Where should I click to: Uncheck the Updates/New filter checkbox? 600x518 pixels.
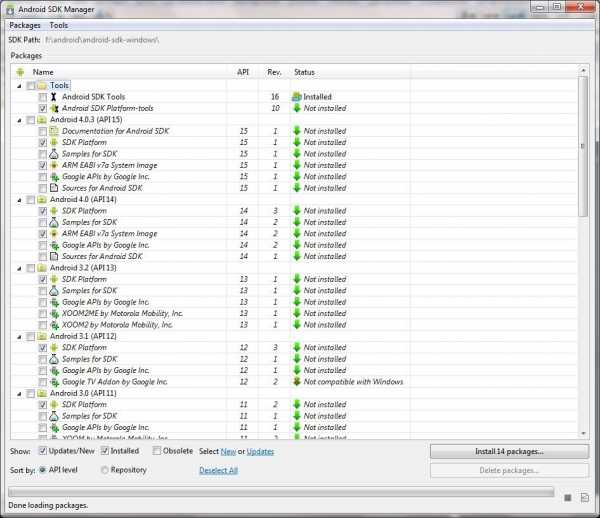pyautogui.click(x=42, y=452)
